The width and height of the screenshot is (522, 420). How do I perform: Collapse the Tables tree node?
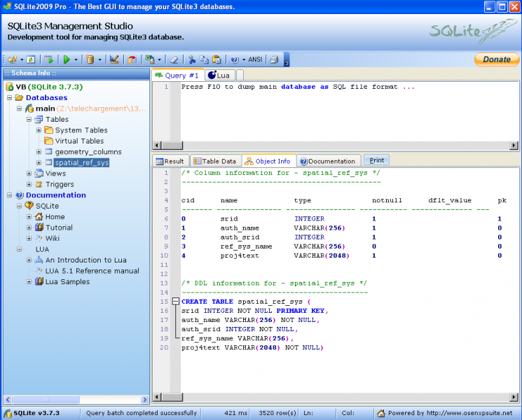pyautogui.click(x=29, y=120)
